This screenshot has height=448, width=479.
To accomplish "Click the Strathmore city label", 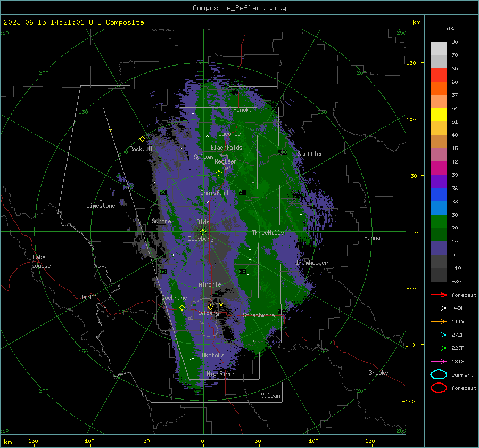I will pos(259,315).
